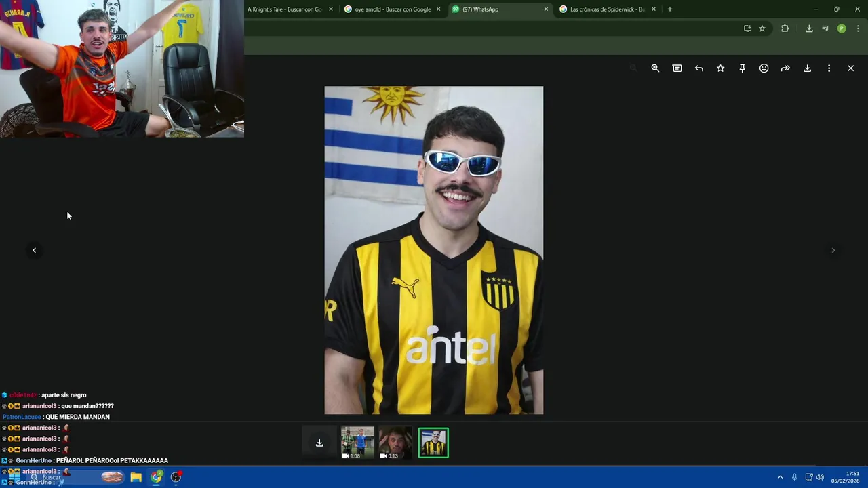Switch to the oye arnold Google tab

[x=393, y=9]
